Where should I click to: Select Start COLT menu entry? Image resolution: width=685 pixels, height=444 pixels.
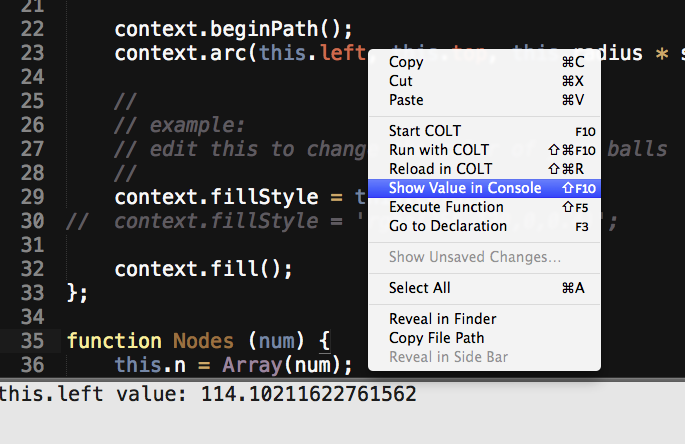click(425, 131)
